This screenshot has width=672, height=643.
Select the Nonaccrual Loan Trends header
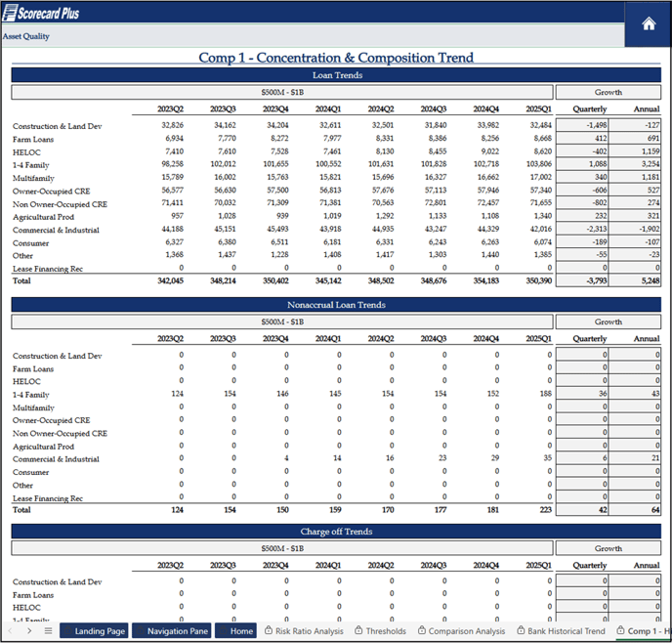pyautogui.click(x=336, y=305)
